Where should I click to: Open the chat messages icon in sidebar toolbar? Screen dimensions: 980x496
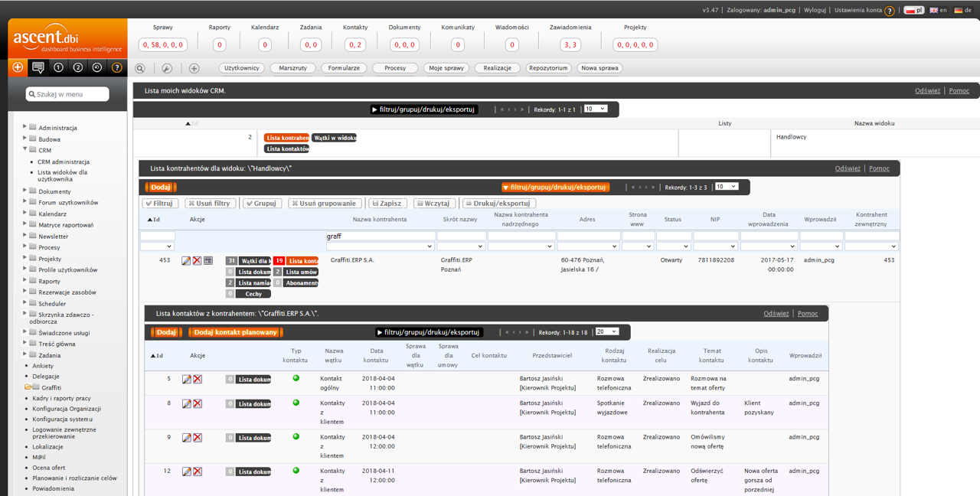tap(38, 67)
